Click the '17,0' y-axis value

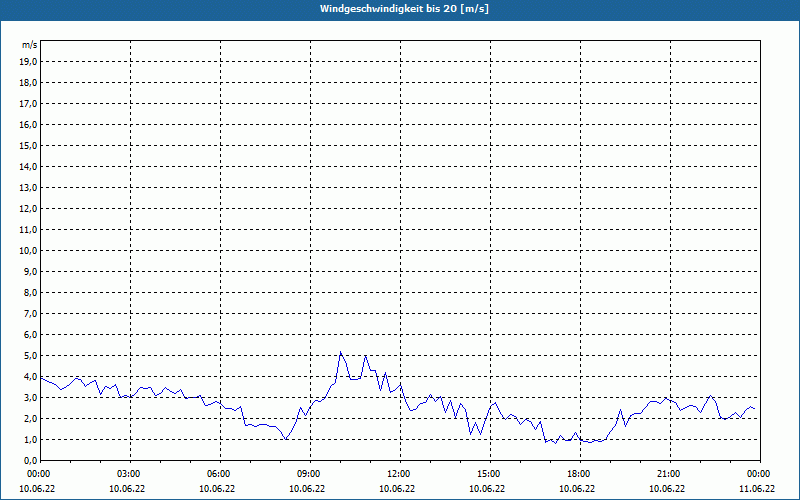tap(28, 104)
